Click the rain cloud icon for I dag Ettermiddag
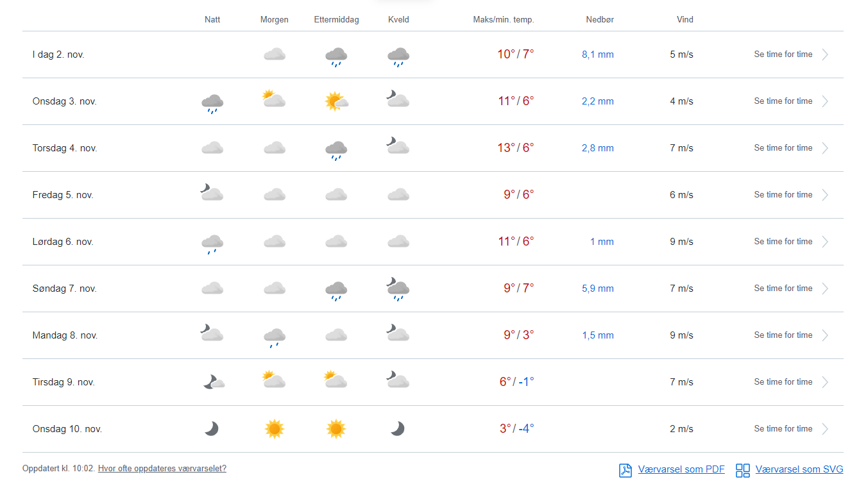Viewport: 868px width, 486px height. (336, 56)
